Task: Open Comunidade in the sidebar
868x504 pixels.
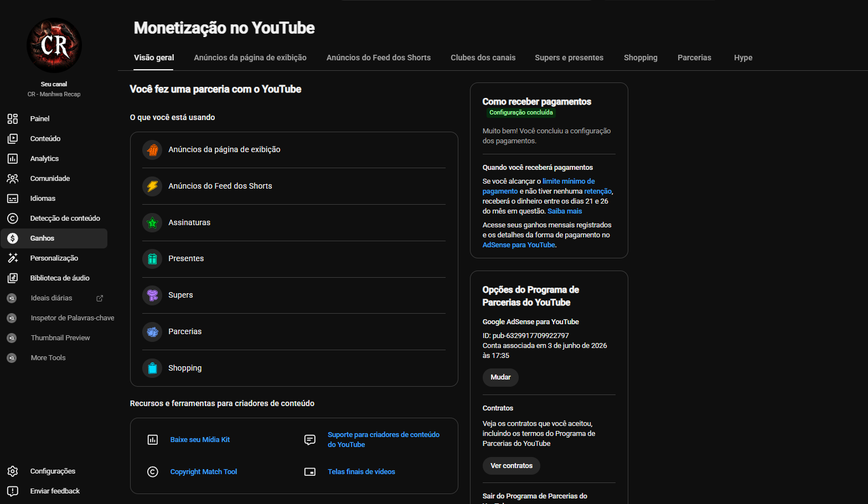Action: click(x=50, y=179)
